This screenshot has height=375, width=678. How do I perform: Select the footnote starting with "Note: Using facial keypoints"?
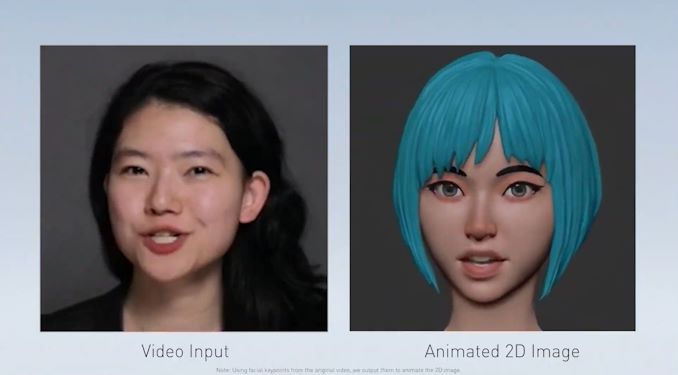tap(338, 370)
